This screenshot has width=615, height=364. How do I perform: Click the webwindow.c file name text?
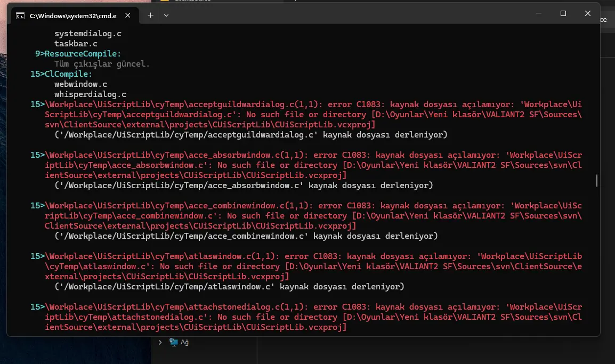[x=80, y=84]
